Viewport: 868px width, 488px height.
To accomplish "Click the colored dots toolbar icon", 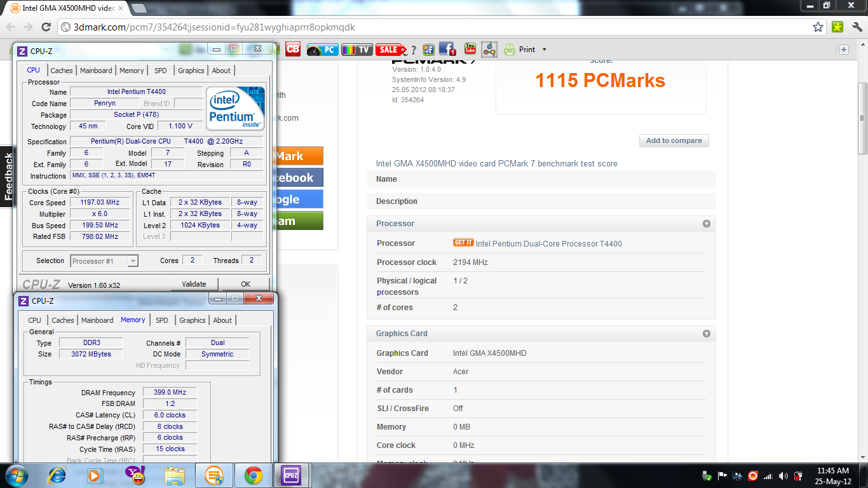I will pos(489,50).
